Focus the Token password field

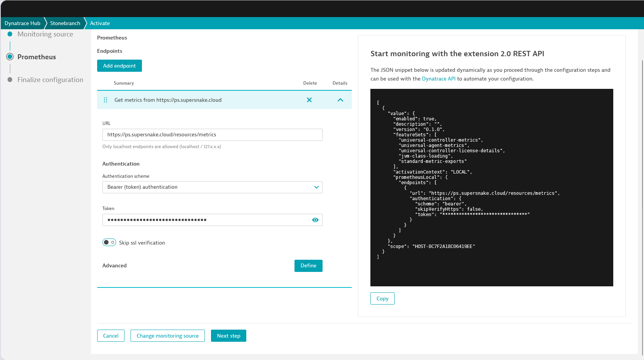(x=213, y=220)
